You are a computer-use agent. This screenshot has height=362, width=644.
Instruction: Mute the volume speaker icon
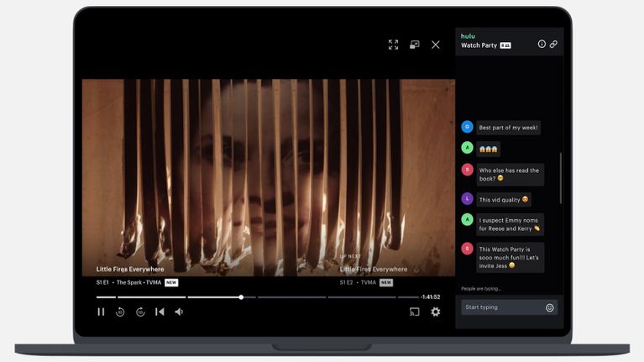tap(179, 312)
